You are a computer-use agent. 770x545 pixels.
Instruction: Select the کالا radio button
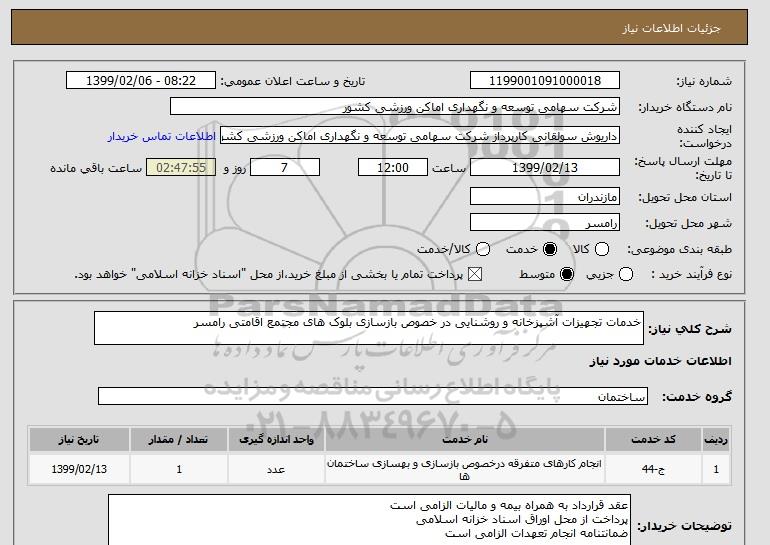pyautogui.click(x=602, y=249)
